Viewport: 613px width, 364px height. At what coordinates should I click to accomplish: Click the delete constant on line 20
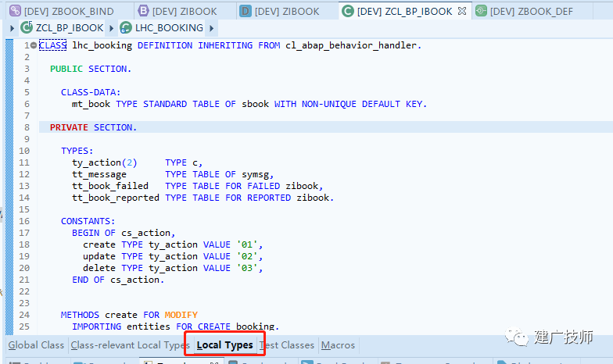pyautogui.click(x=99, y=268)
